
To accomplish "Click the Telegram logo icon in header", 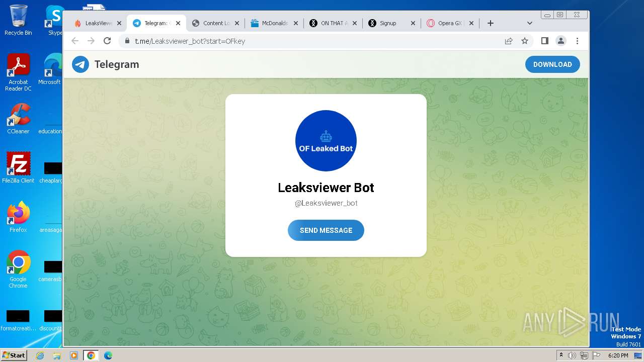I will point(80,64).
